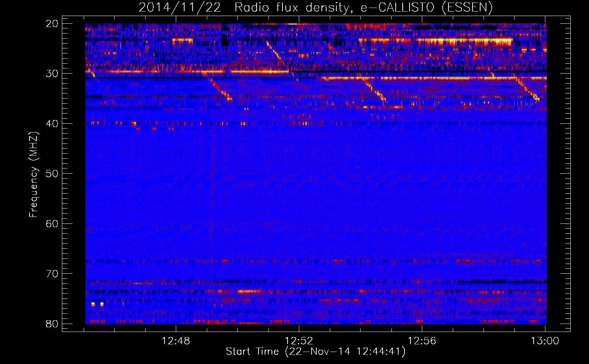Click the 60 frequency tick label

(52, 224)
